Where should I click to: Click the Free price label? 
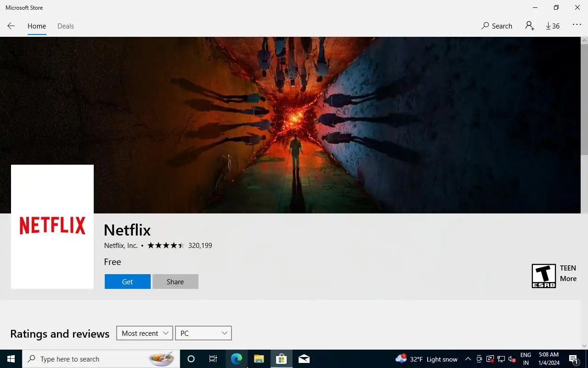[x=113, y=262]
